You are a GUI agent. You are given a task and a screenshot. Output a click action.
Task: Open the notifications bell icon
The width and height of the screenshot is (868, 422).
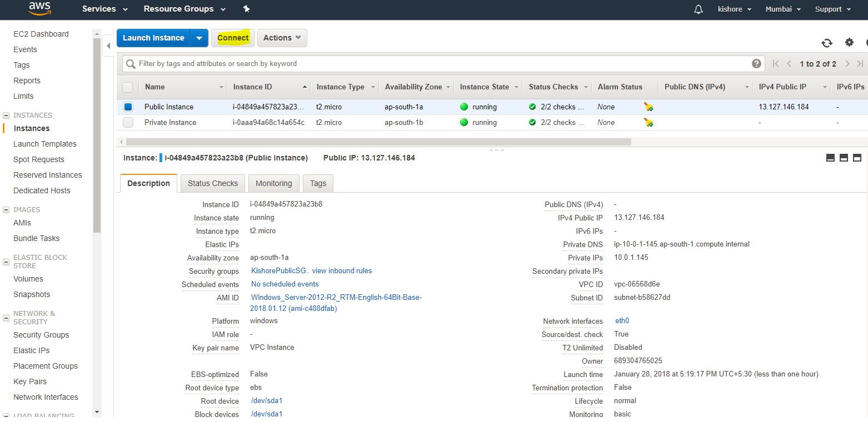pos(699,9)
